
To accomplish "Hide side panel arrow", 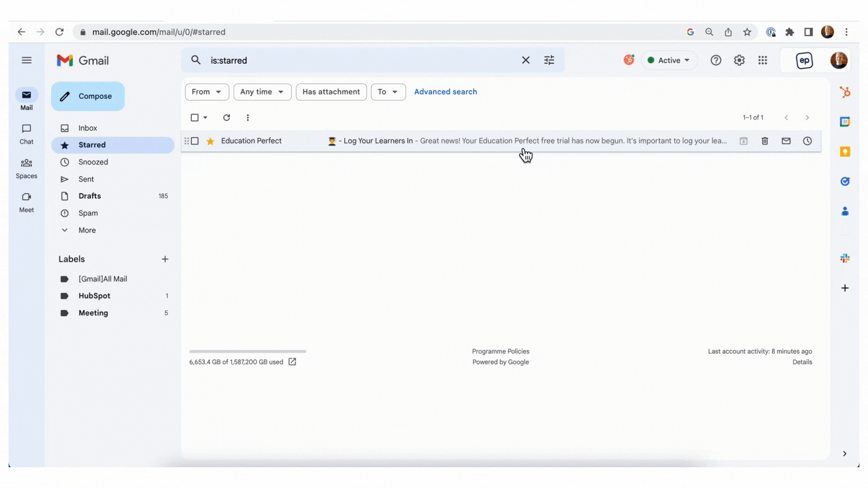I will pyautogui.click(x=844, y=454).
